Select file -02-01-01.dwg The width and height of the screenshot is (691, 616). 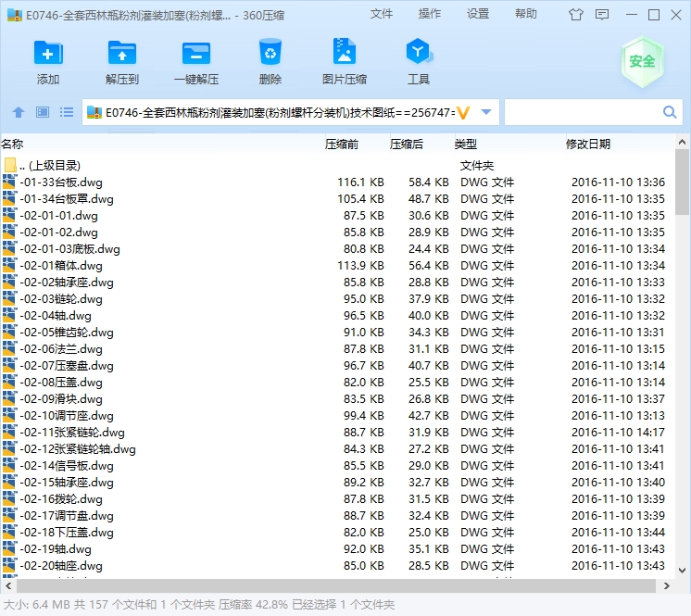(x=58, y=216)
